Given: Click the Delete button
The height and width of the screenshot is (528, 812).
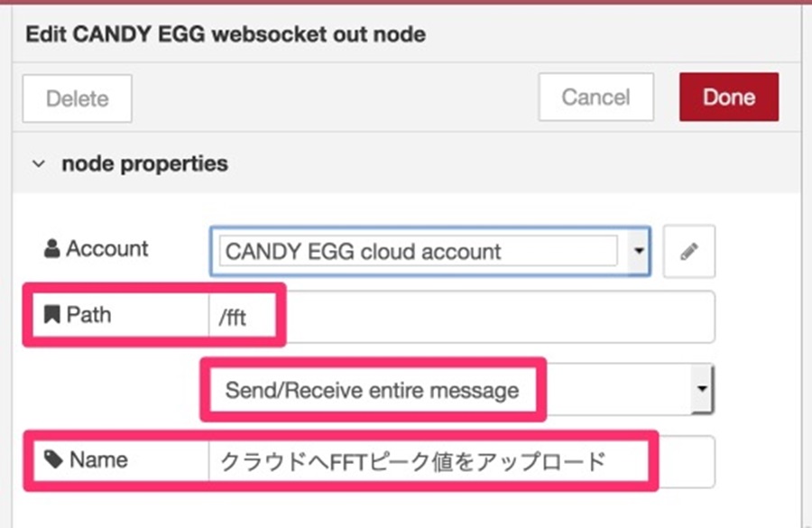Looking at the screenshot, I should coord(78,98).
